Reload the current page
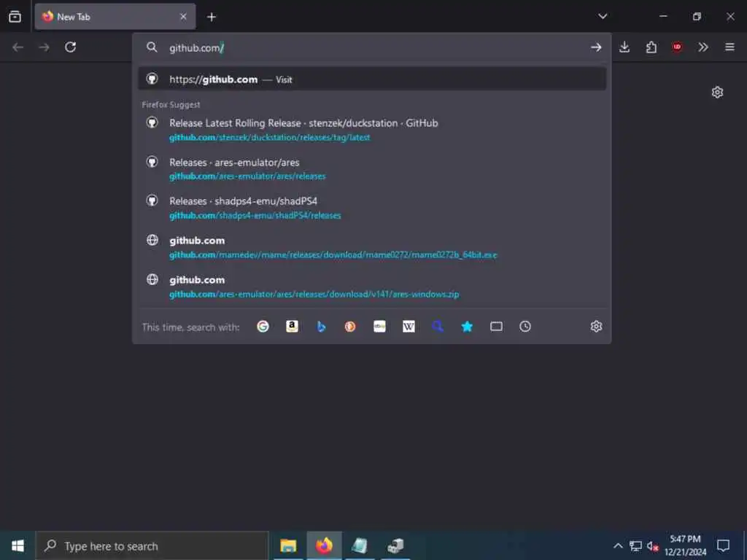Viewport: 747px width, 560px height. point(71,47)
